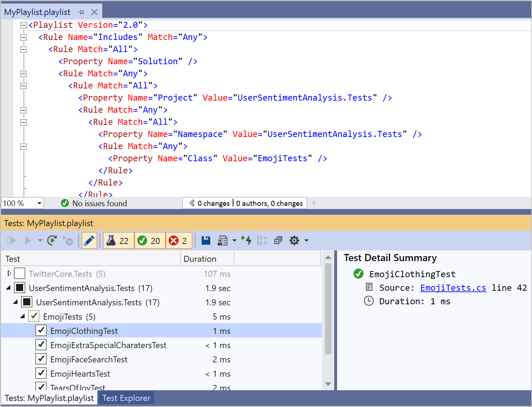Click the test list vertical scrollbar thumb
The image size is (532, 407).
click(x=328, y=309)
